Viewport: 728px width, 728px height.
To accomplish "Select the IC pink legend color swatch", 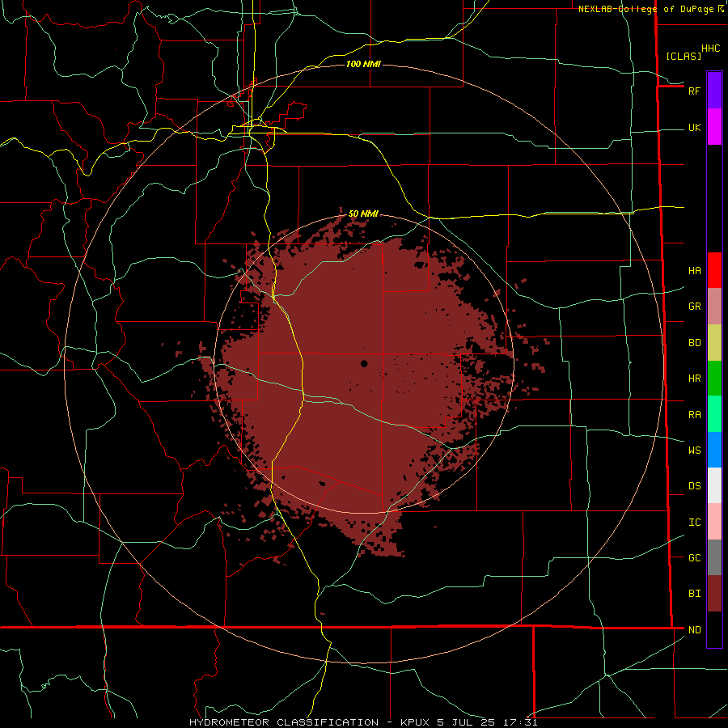I will [714, 522].
